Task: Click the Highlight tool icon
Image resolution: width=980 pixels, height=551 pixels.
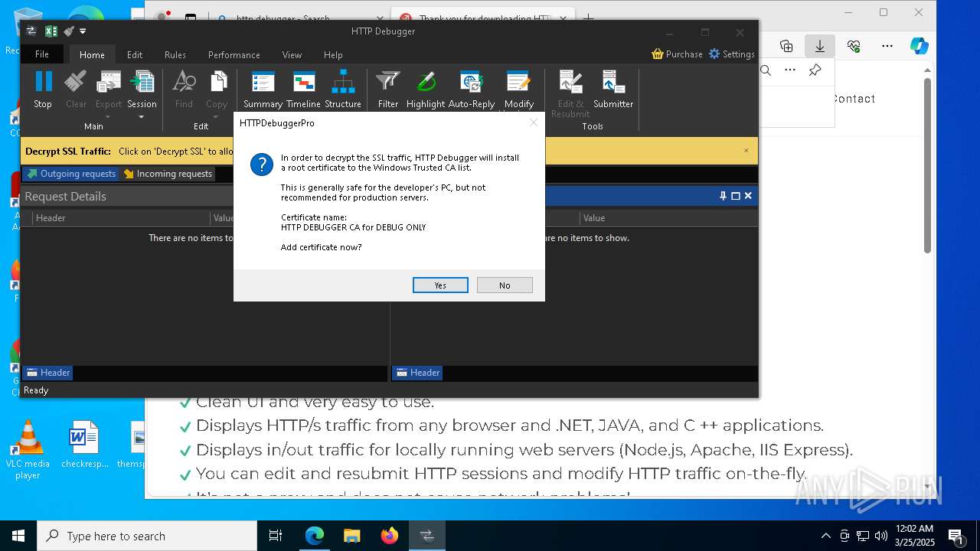Action: click(426, 82)
